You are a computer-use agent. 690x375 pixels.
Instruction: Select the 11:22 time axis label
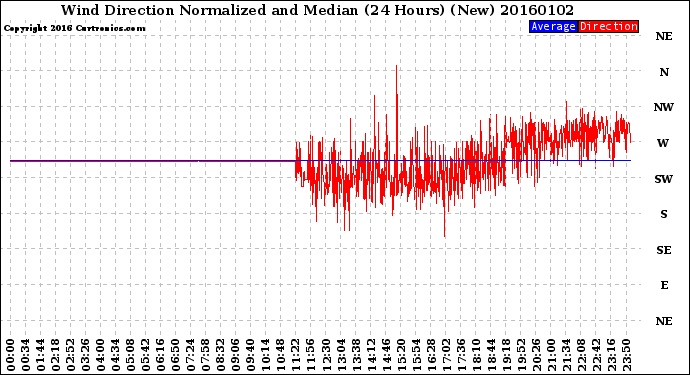pos(296,355)
